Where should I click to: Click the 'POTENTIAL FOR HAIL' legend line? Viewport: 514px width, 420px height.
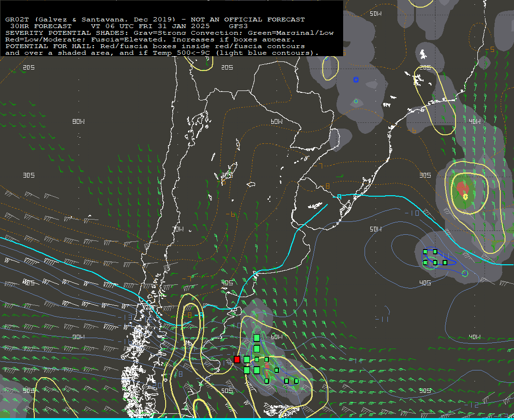click(x=155, y=46)
